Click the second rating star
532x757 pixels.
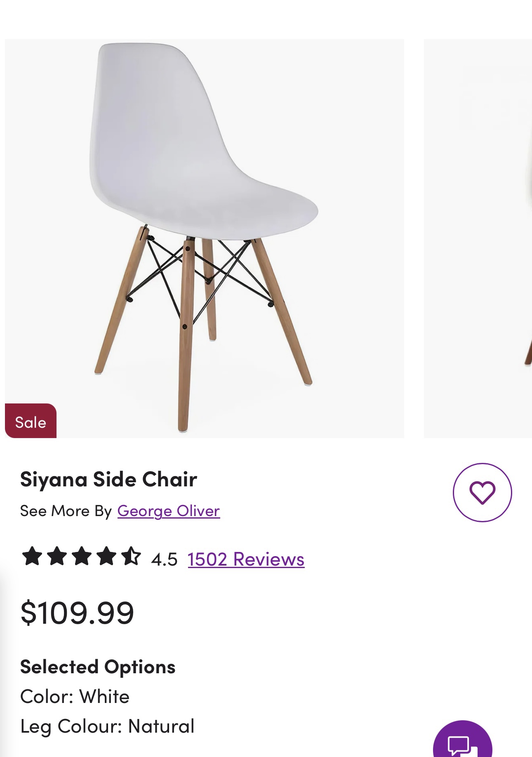coord(57,556)
